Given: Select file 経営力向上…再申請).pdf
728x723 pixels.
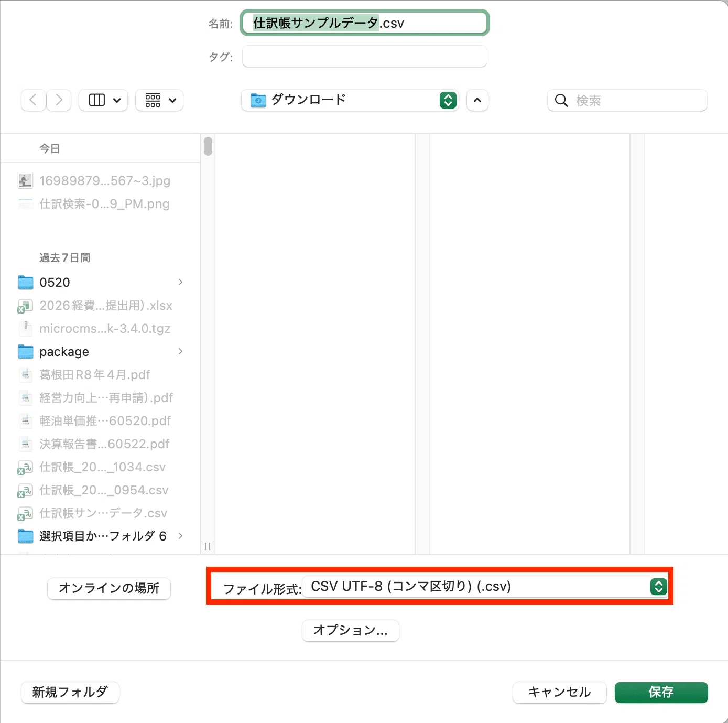Looking at the screenshot, I should (x=100, y=398).
